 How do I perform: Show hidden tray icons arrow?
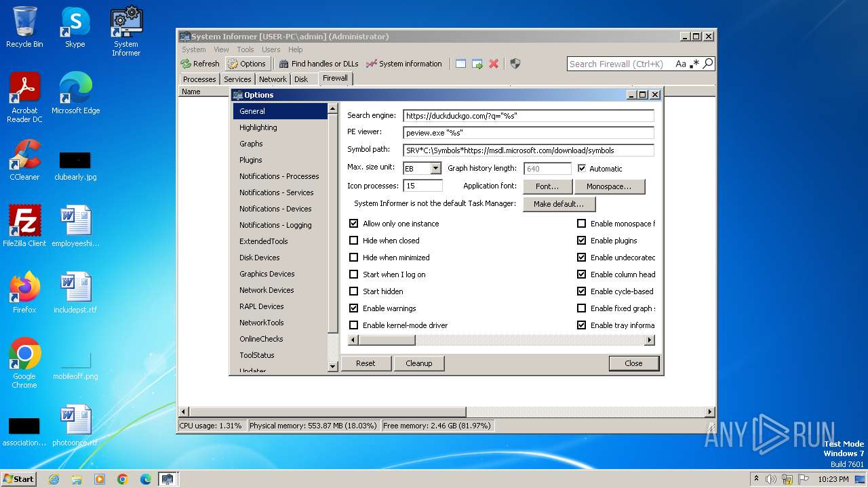757,479
